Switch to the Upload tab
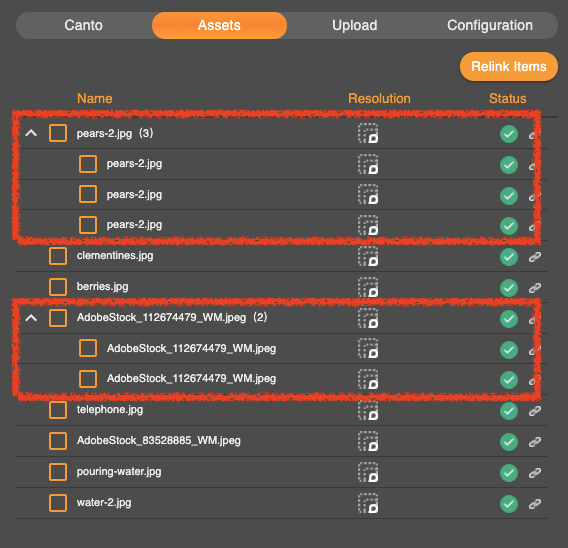568x548 pixels. coord(355,25)
